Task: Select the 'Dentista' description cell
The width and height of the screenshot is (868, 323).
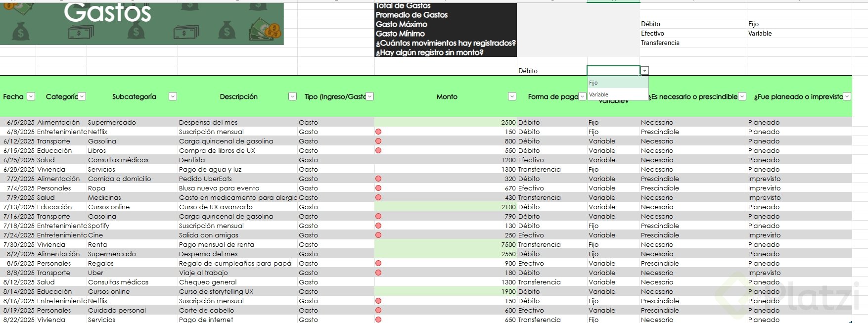Action: click(x=237, y=160)
